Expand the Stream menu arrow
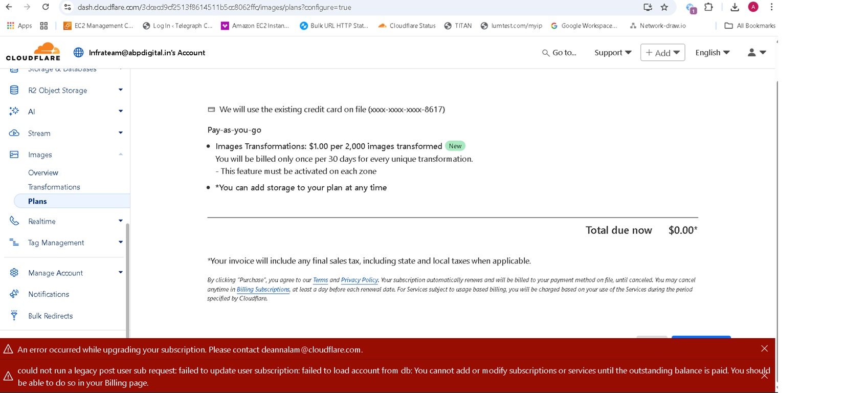Viewport: 868px width, 393px height. point(121,133)
